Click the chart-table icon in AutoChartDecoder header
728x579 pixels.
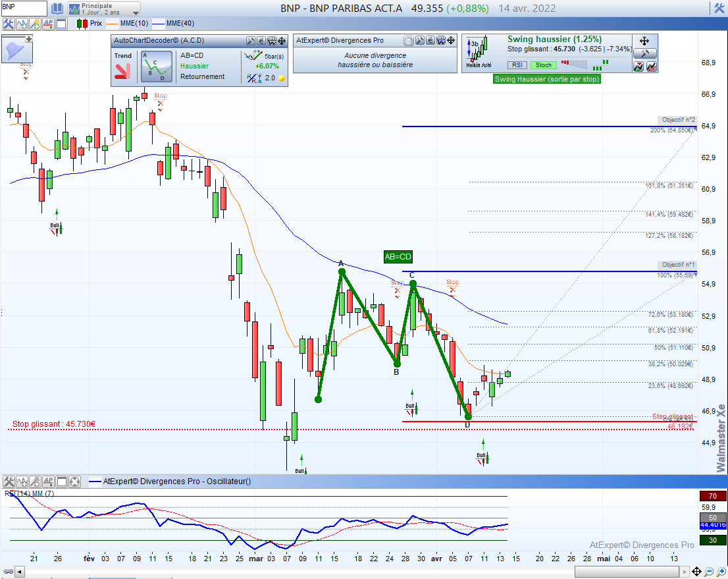click(x=272, y=41)
